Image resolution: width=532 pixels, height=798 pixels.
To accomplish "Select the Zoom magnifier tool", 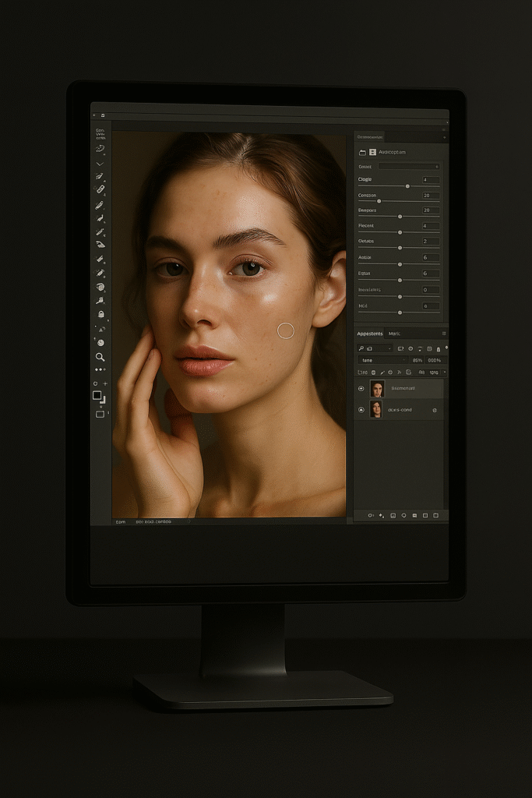I will coord(100,356).
